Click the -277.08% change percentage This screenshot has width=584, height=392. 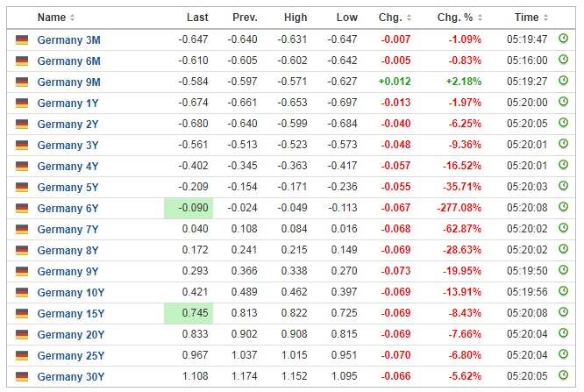(x=459, y=208)
